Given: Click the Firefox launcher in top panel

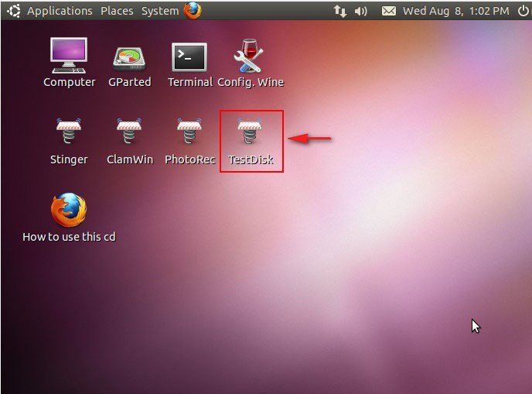Looking at the screenshot, I should click(193, 11).
